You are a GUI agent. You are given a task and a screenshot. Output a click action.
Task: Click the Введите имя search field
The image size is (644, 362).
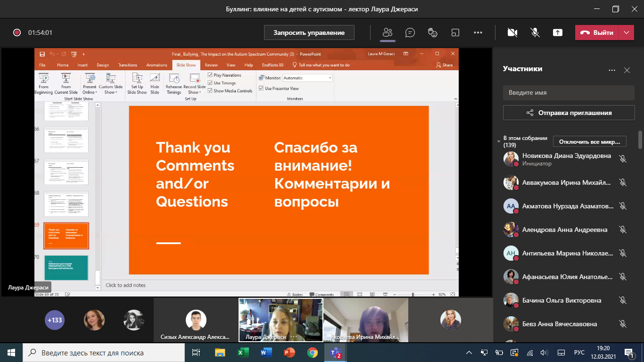[x=569, y=93]
